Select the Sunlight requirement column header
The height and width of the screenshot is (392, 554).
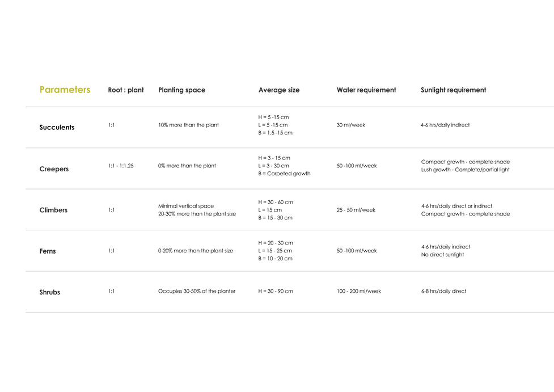click(x=453, y=90)
